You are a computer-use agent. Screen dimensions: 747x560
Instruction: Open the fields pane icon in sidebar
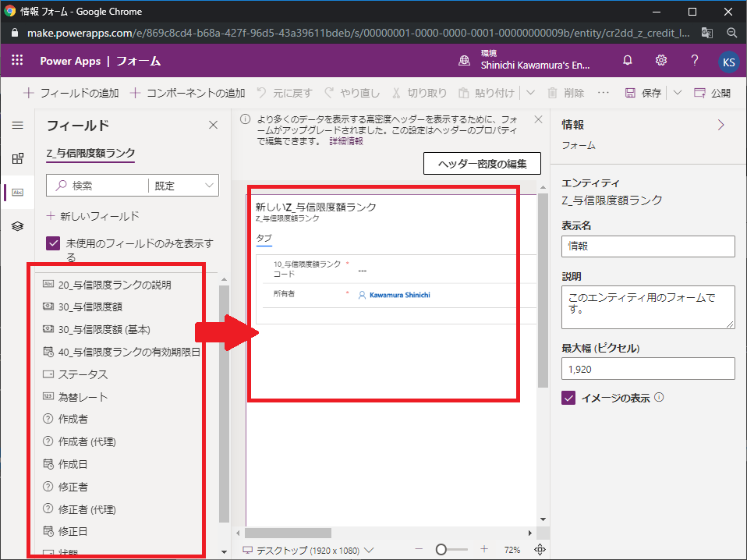point(18,192)
